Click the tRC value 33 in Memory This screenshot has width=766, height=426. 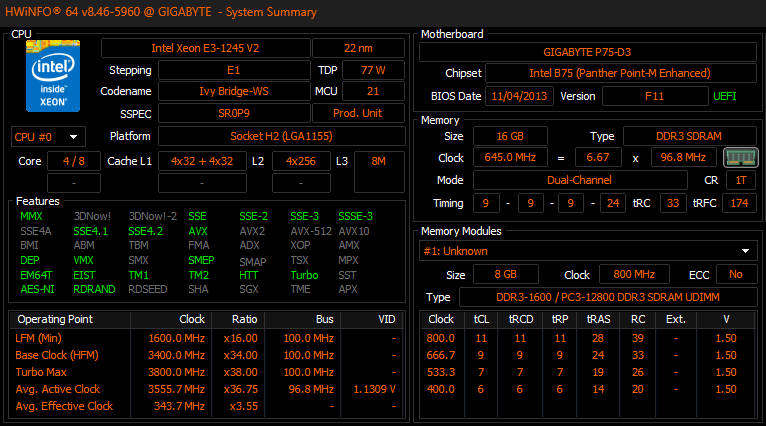(673, 203)
